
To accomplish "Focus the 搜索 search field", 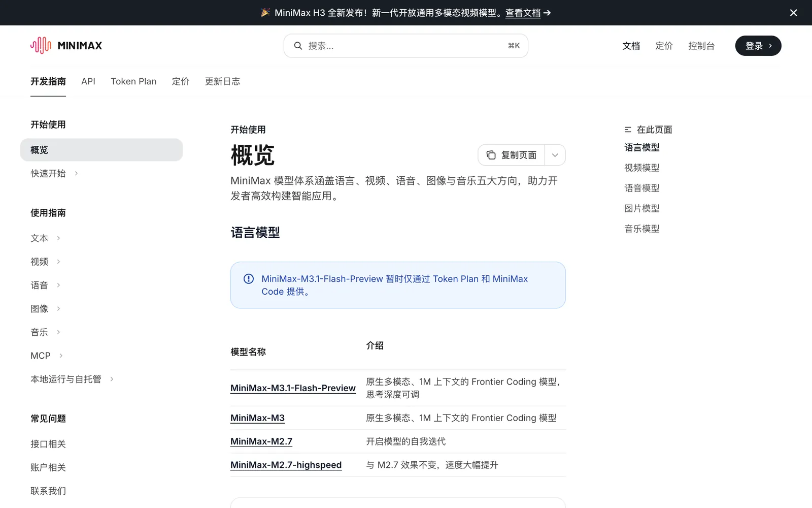I will pyautogui.click(x=405, y=46).
